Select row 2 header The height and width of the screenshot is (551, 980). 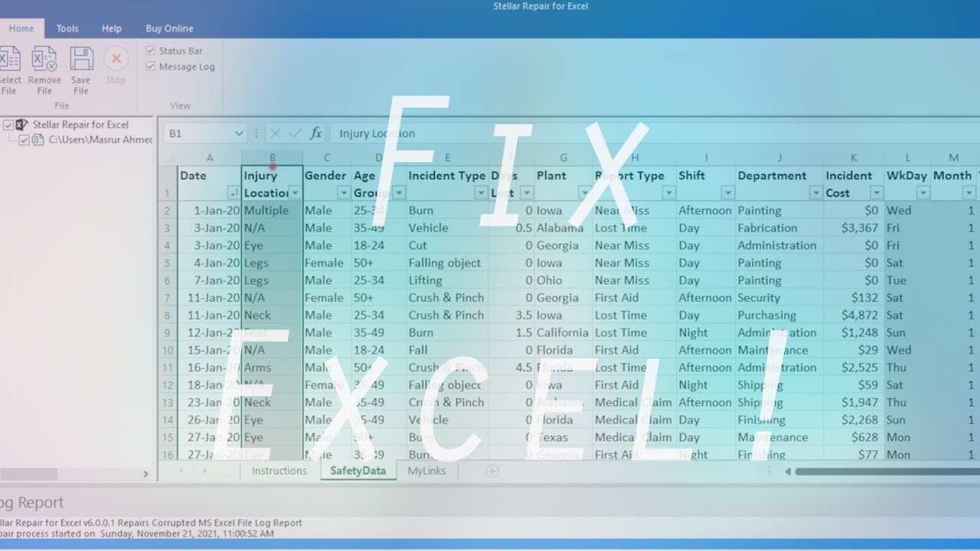168,210
